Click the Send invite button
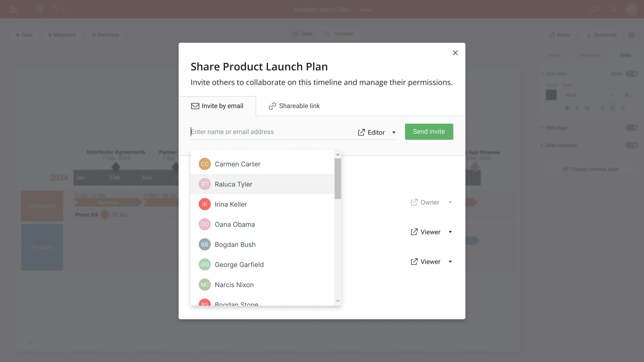The width and height of the screenshot is (644, 362). [429, 131]
